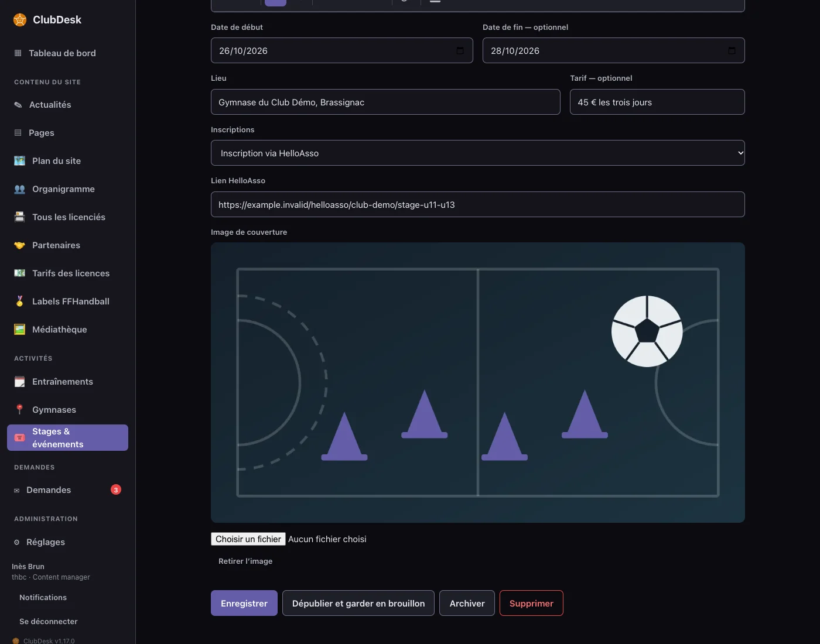Click the Lien HelloAsso URL field
The width and height of the screenshot is (820, 644).
(x=478, y=204)
